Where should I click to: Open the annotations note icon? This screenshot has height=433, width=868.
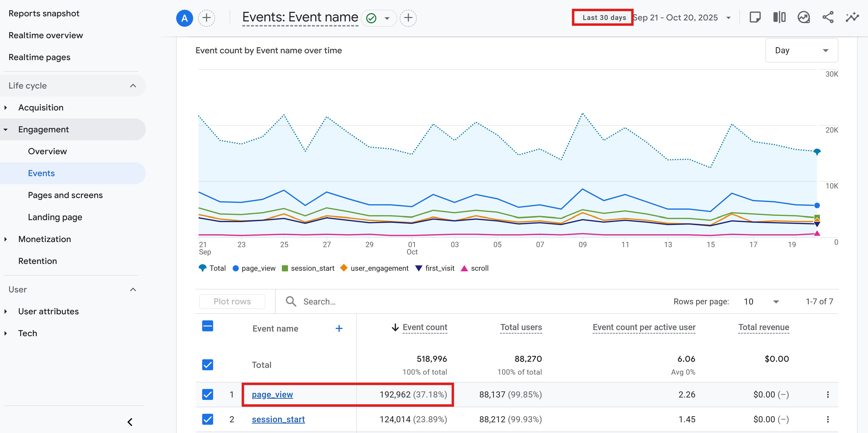(755, 18)
